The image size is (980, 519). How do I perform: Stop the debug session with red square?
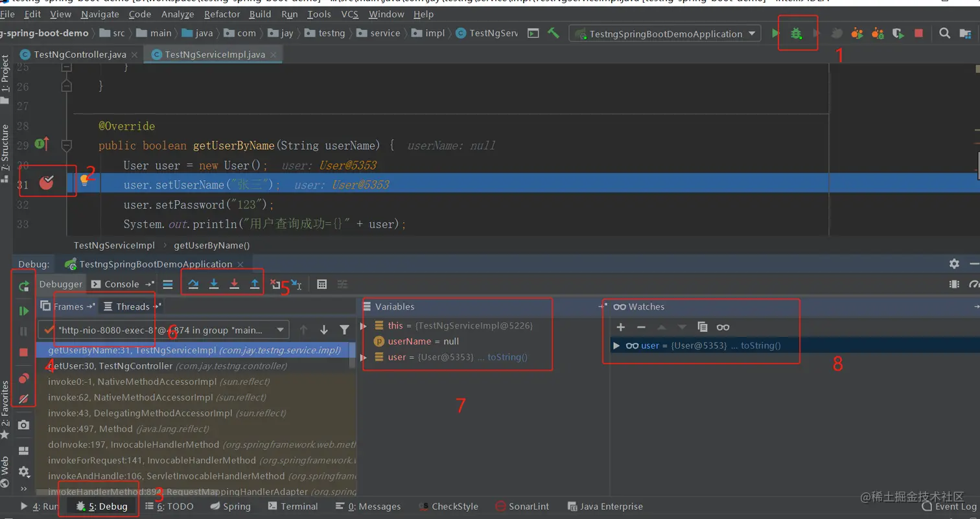(24, 352)
